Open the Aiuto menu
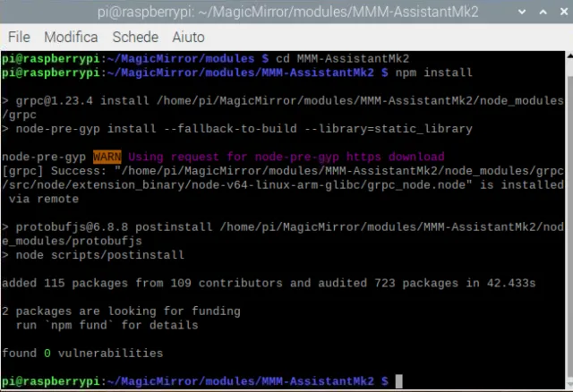This screenshot has width=573, height=392. [188, 38]
